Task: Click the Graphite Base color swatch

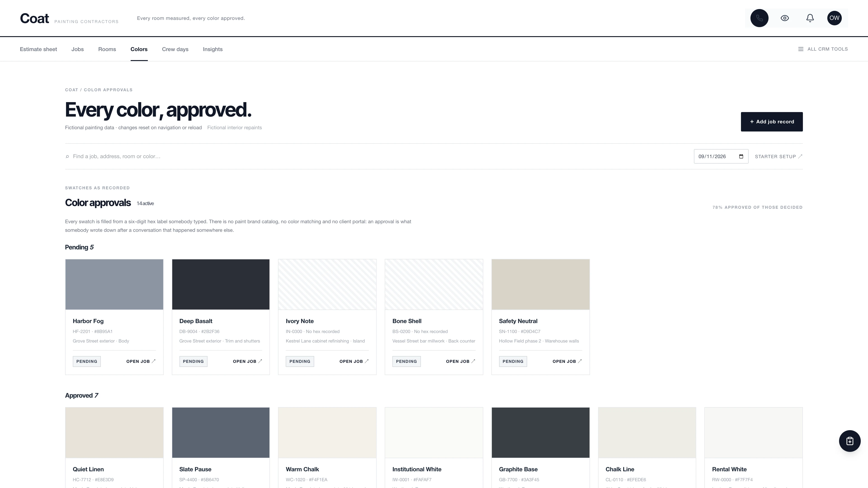Action: (540, 432)
